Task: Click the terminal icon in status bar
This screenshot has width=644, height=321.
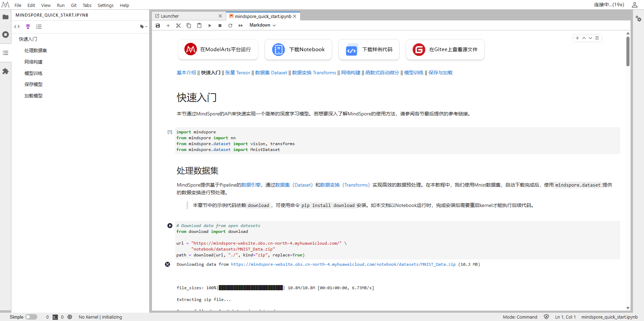Action: 55,317
